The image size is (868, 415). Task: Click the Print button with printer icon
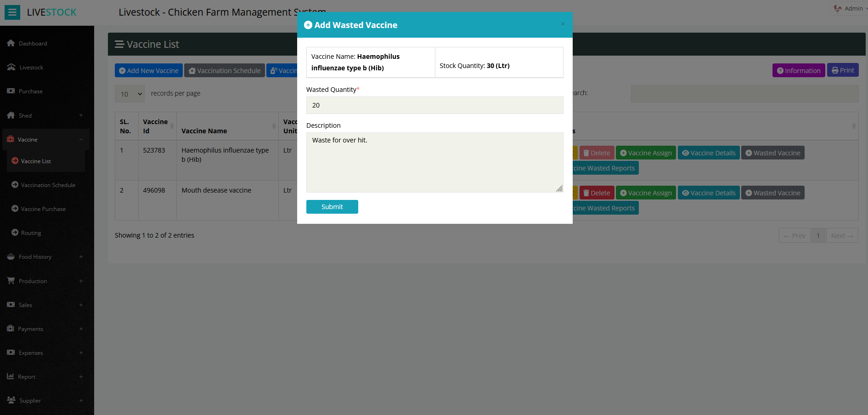[842, 70]
